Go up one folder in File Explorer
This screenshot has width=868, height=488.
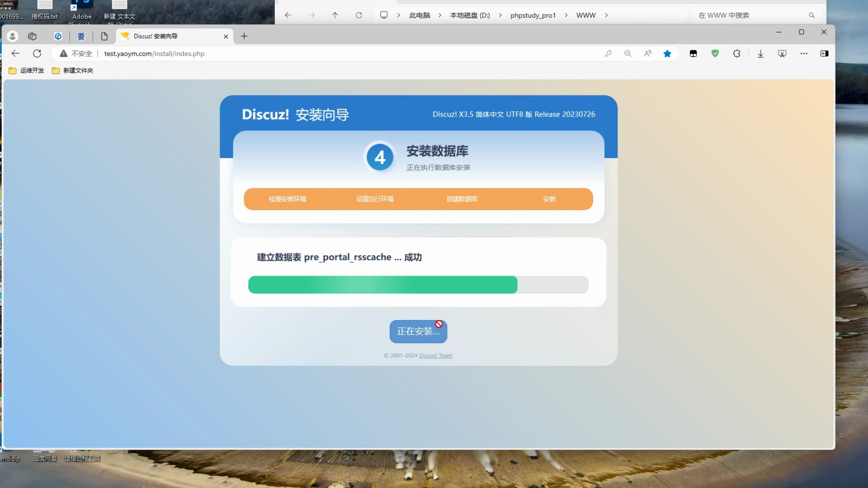tap(335, 15)
